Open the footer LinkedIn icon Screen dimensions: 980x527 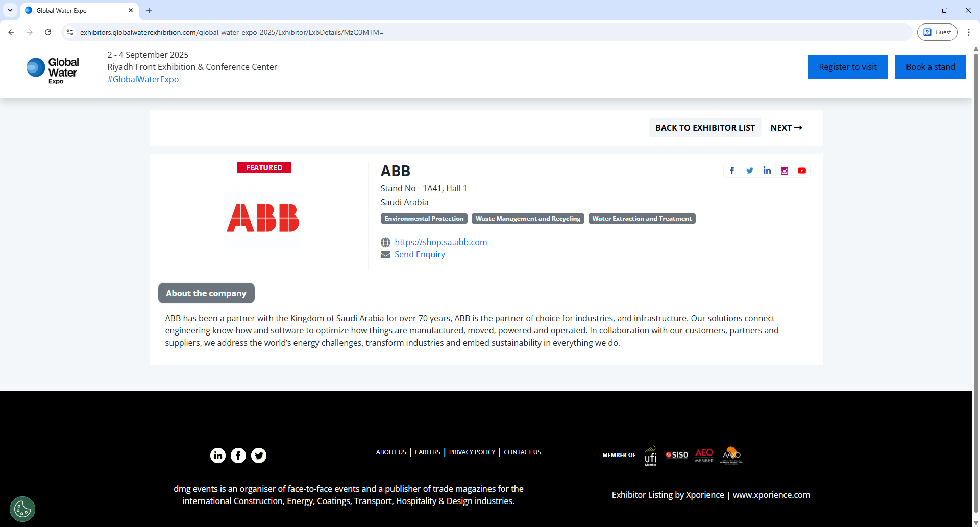coord(218,455)
